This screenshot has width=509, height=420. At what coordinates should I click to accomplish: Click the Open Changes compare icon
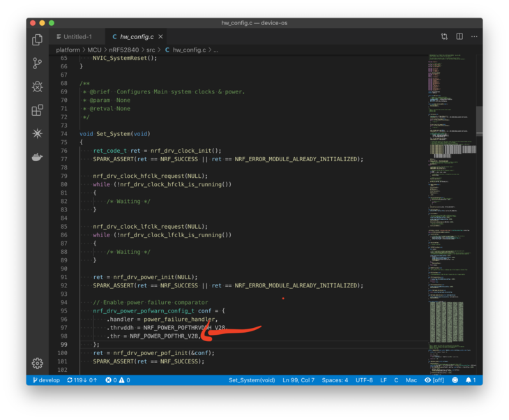click(444, 37)
